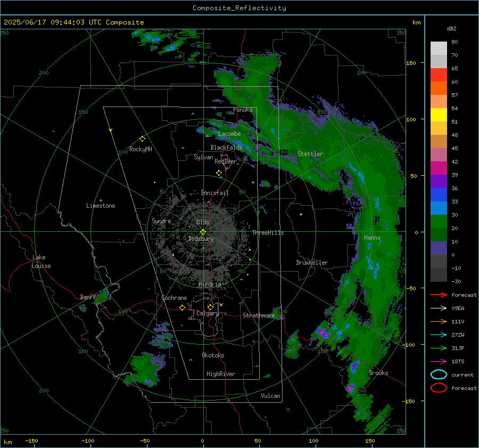Click the yellow diamond marker below RedDeer

219,173
